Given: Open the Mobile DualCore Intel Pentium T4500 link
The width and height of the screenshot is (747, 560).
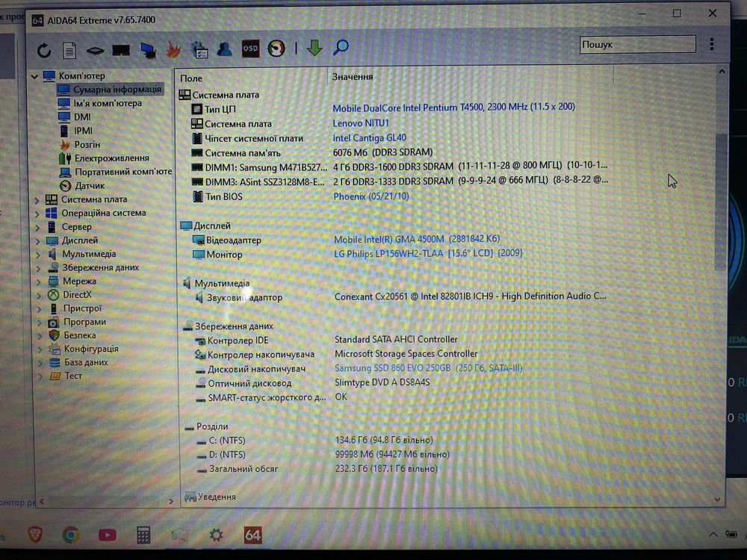Looking at the screenshot, I should click(453, 107).
